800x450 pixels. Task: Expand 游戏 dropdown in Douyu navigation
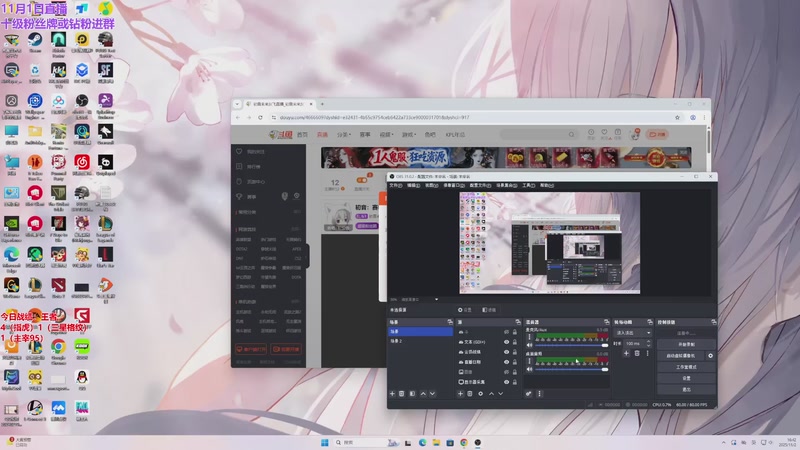408,135
